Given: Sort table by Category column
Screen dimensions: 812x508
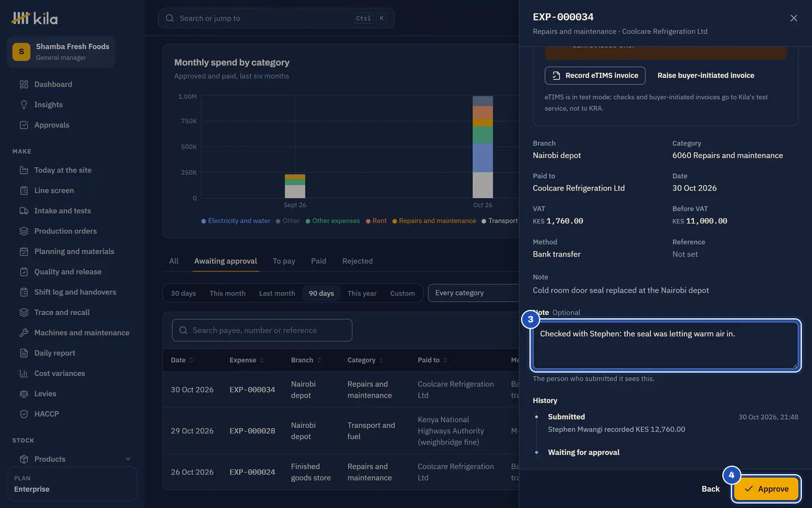Looking at the screenshot, I should coord(365,360).
